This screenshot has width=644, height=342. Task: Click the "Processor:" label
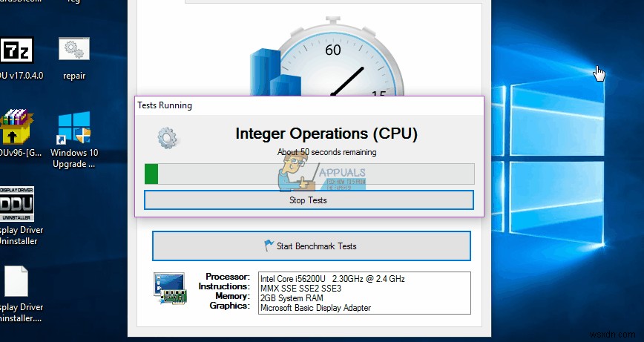[228, 277]
